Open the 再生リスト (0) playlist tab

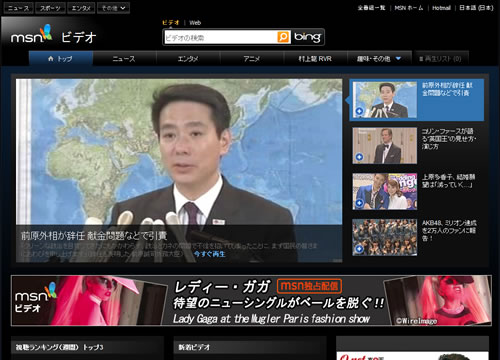coord(441,59)
